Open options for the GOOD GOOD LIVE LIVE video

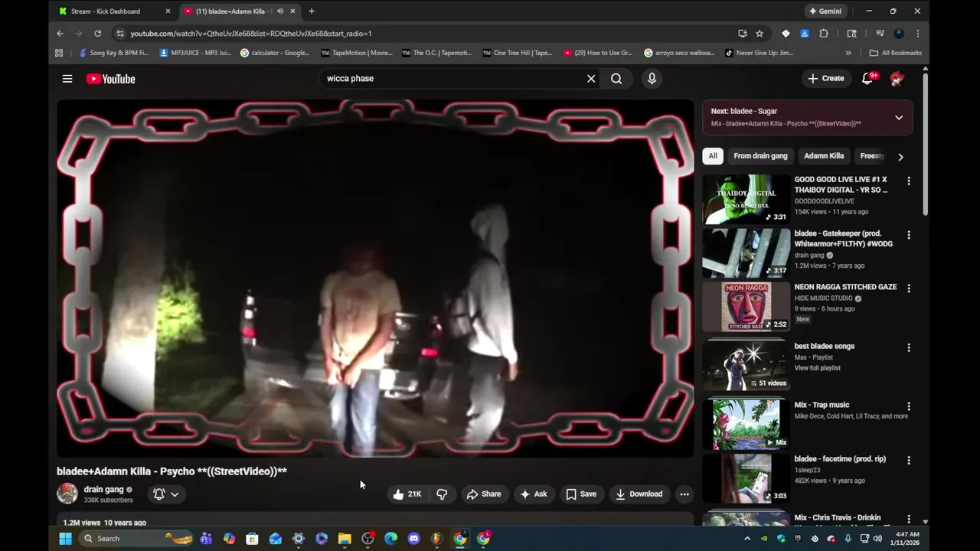coord(909,181)
